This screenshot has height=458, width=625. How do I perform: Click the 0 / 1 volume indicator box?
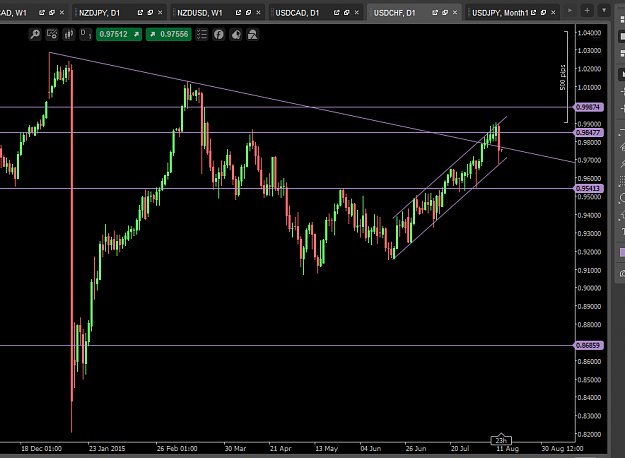(86, 35)
